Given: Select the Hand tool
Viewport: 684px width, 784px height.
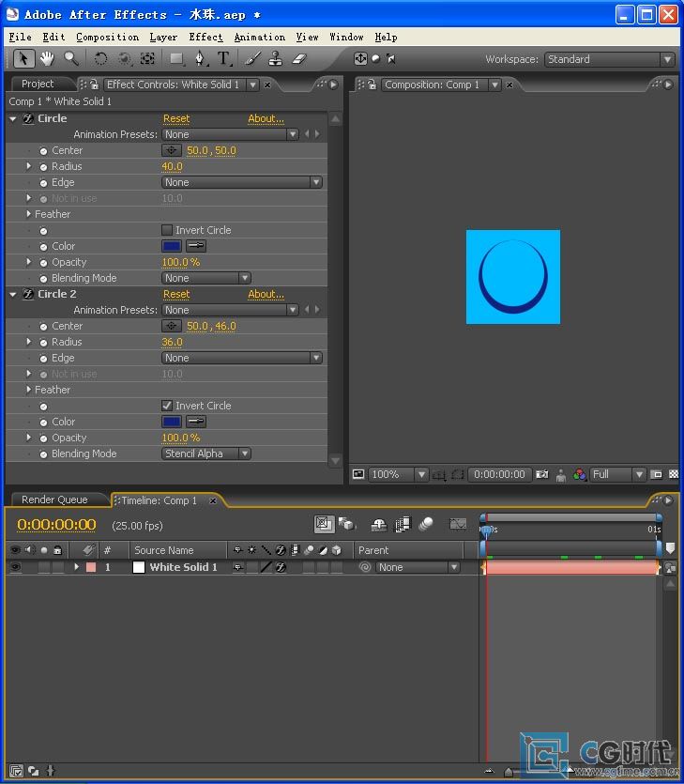Looking at the screenshot, I should pyautogui.click(x=47, y=58).
